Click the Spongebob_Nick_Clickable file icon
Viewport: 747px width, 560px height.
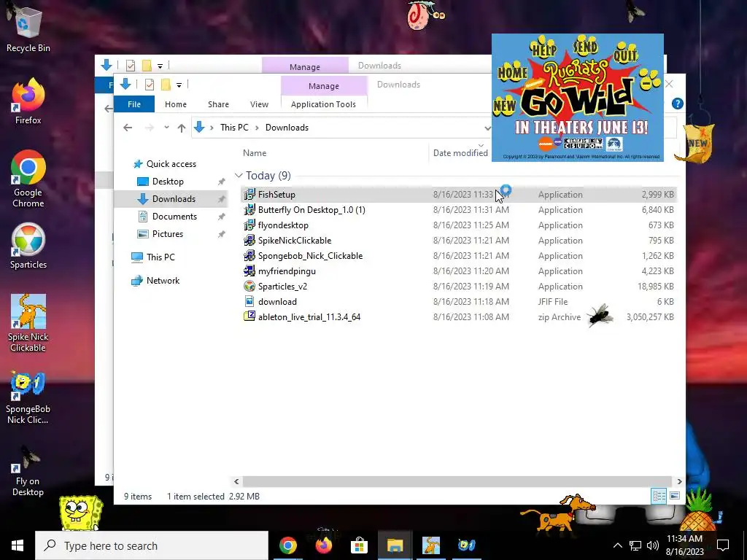(x=249, y=255)
